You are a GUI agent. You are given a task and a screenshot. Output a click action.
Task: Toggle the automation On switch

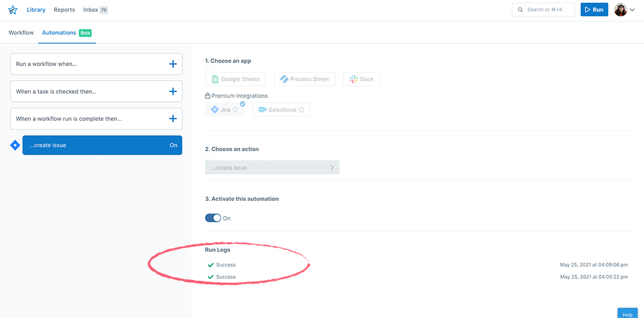click(213, 218)
